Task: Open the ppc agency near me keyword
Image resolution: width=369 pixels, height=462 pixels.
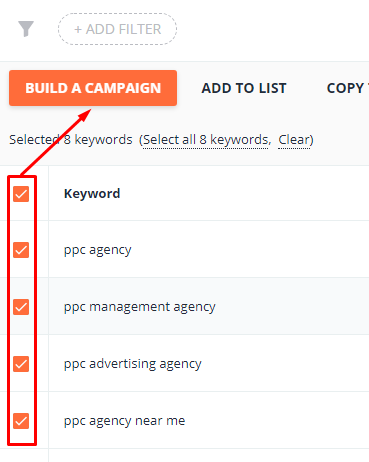Action: [124, 421]
